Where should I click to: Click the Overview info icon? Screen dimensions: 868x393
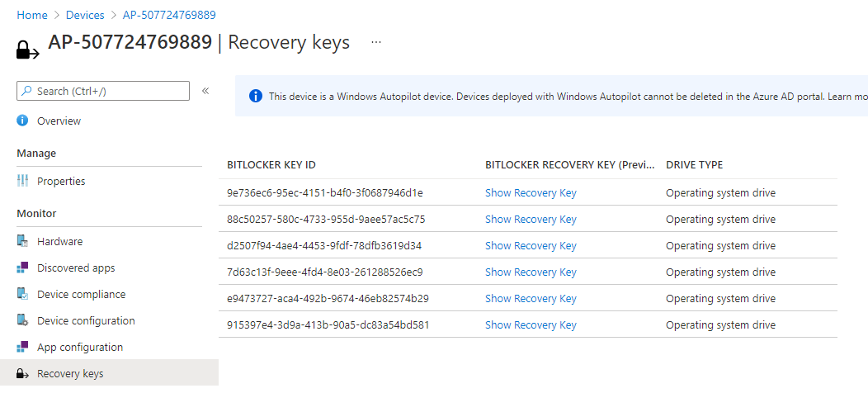coord(22,121)
